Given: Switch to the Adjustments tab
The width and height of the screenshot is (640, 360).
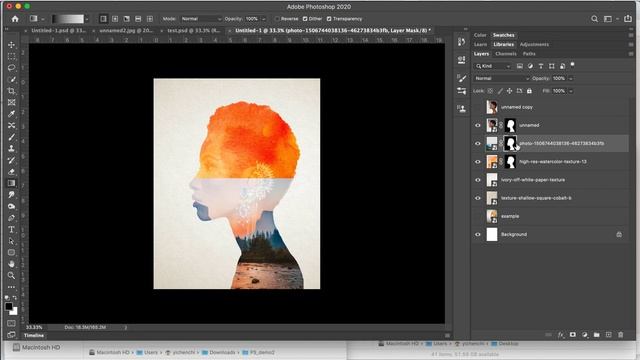Looking at the screenshot, I should coord(534,44).
